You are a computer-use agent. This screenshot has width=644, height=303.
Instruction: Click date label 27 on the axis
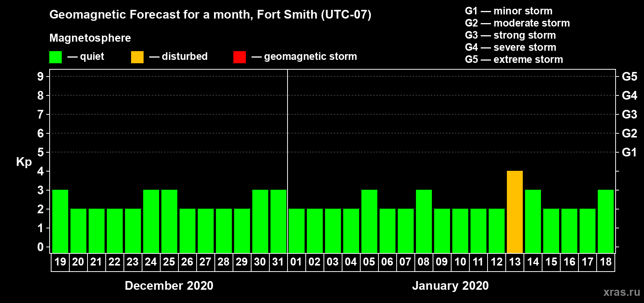pos(205,262)
